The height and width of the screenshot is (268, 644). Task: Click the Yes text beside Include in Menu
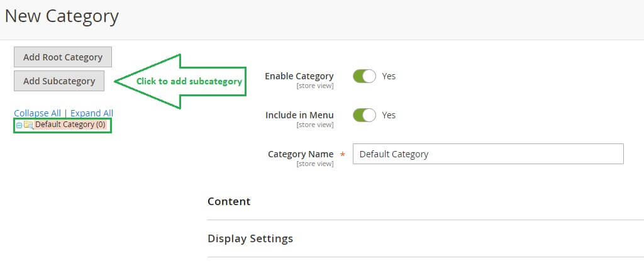pyautogui.click(x=389, y=115)
